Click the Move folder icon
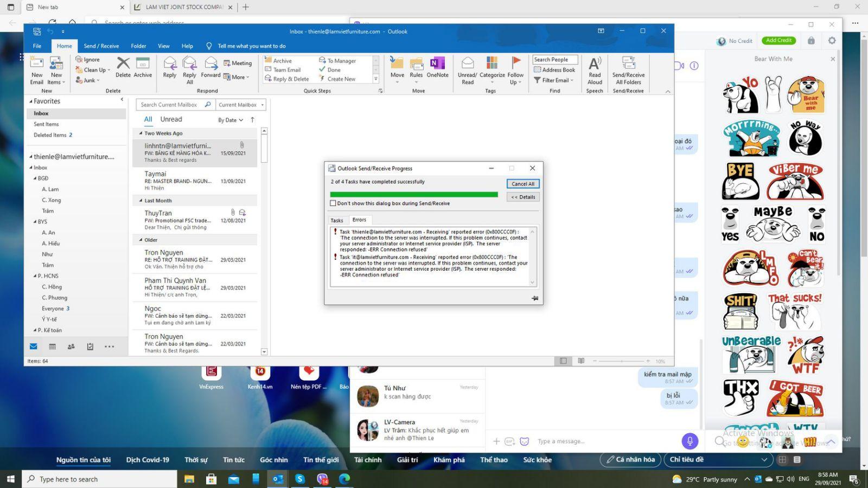The width and height of the screenshot is (868, 488). pos(397,63)
